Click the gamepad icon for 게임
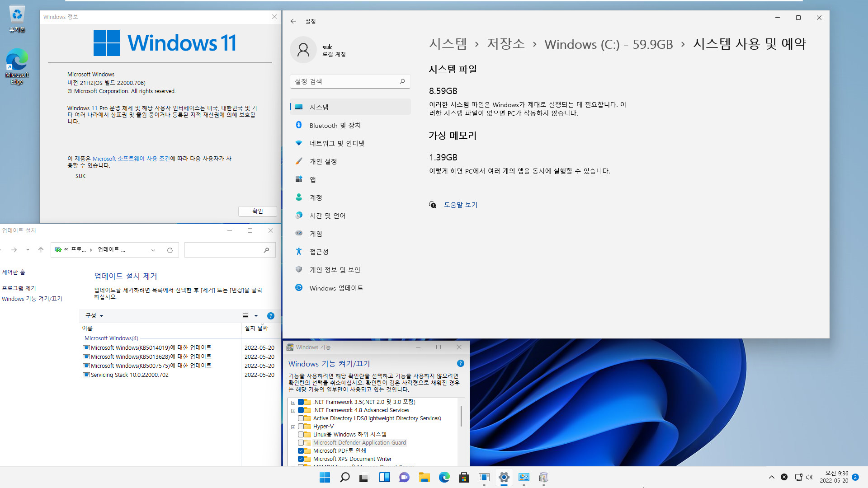The height and width of the screenshot is (488, 868). click(x=299, y=233)
